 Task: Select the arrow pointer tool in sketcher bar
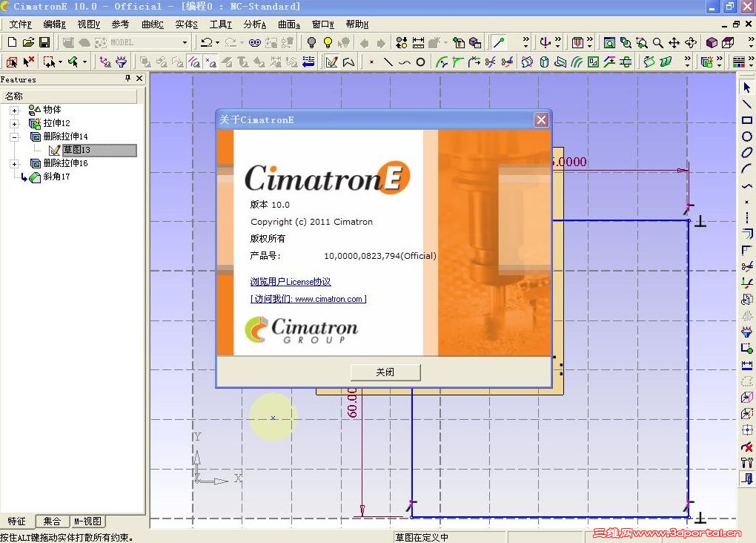pos(746,88)
